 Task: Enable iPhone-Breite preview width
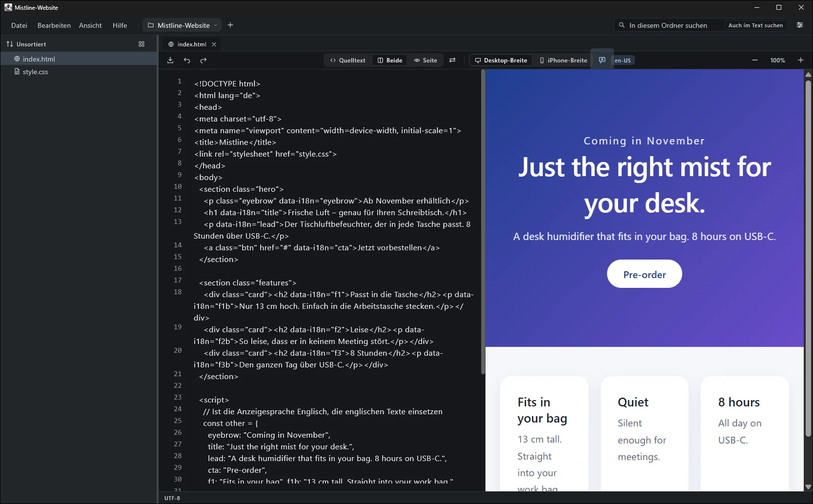tap(563, 60)
